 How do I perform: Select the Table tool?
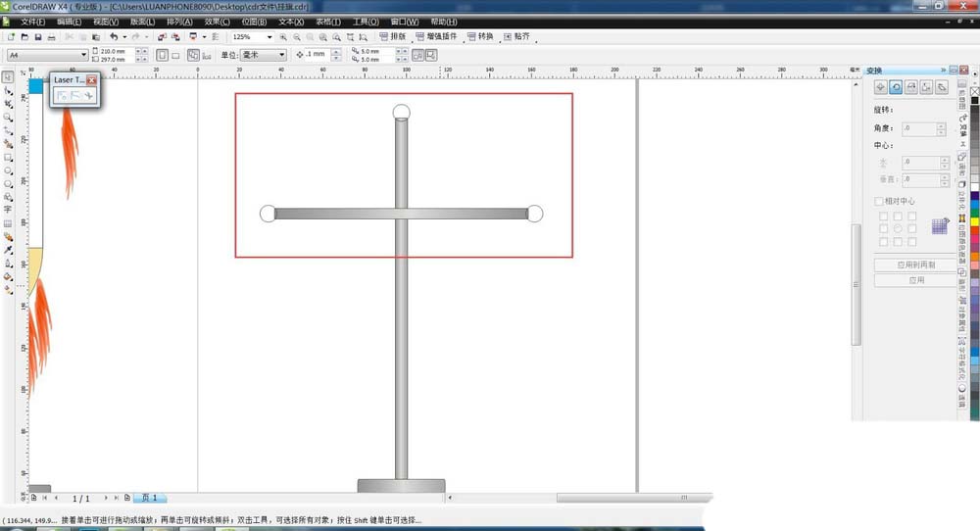[x=8, y=223]
